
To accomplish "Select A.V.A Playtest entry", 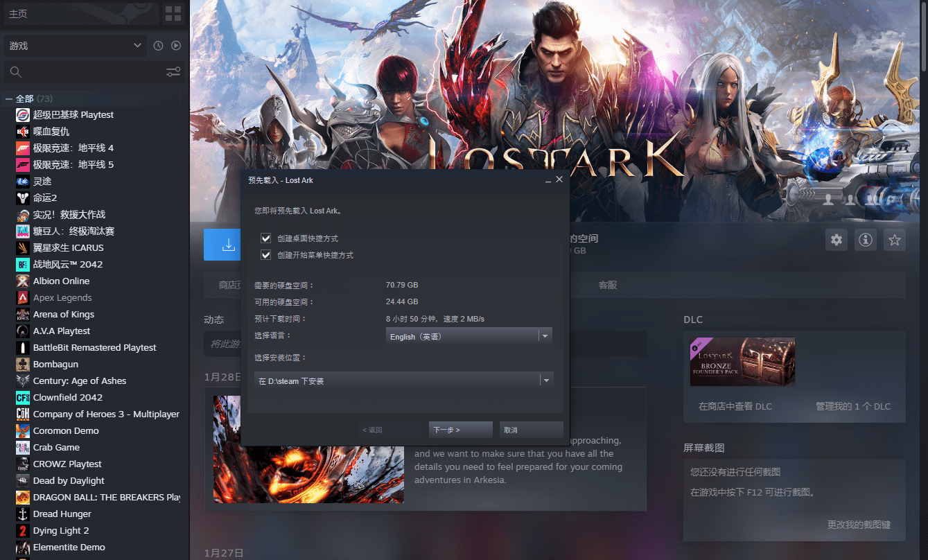I will click(62, 331).
